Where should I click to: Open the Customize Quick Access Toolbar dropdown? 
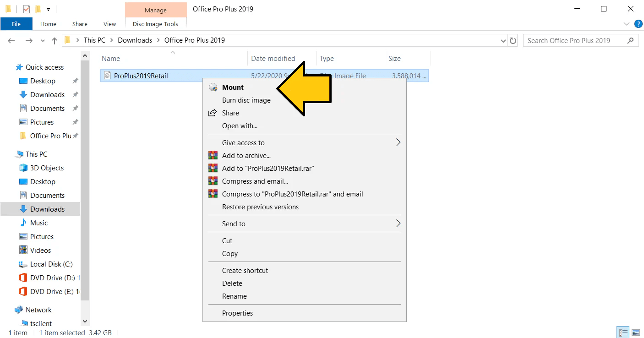(47, 9)
